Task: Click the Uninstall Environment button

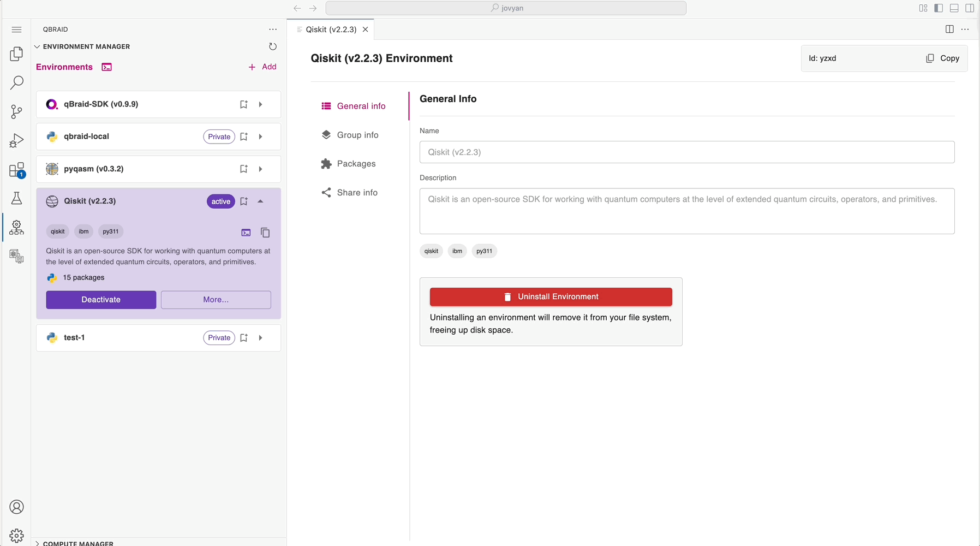Action: point(551,297)
